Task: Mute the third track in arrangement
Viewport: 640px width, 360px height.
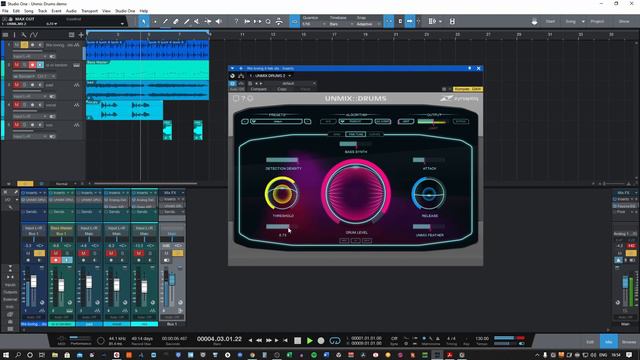Action: [x=17, y=85]
